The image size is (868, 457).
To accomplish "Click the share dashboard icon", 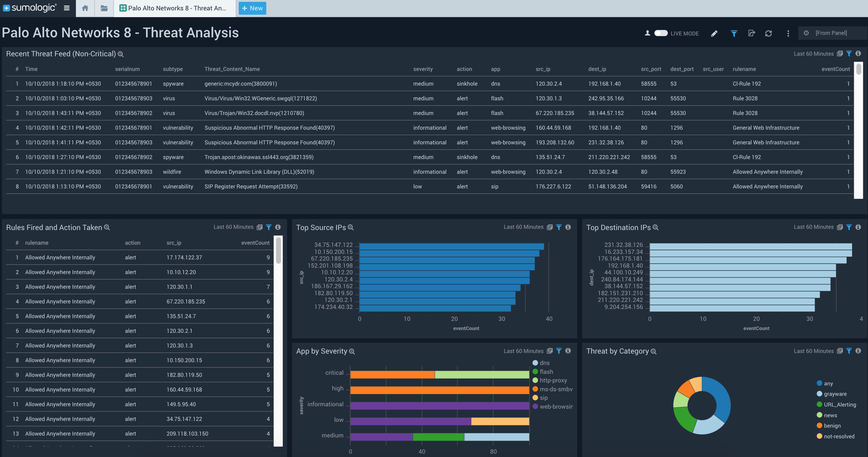I will click(x=751, y=33).
